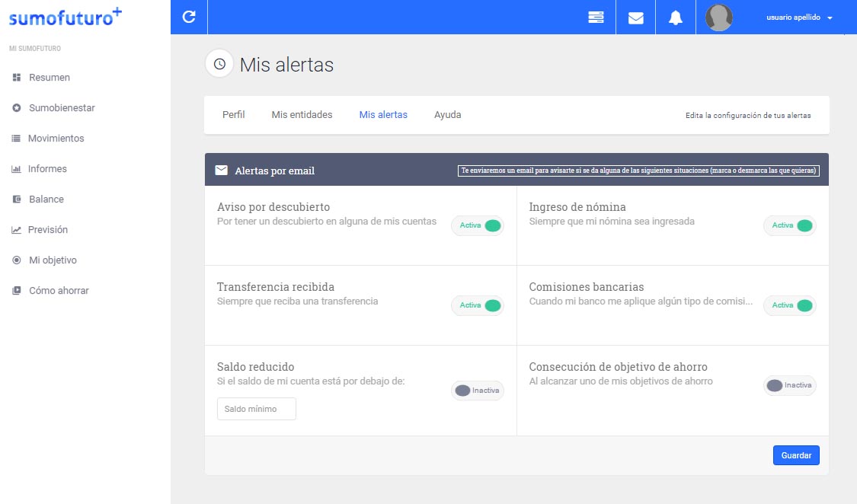Enable the Saldo reducido alert toggle
This screenshot has width=857, height=504.
pyautogui.click(x=478, y=391)
